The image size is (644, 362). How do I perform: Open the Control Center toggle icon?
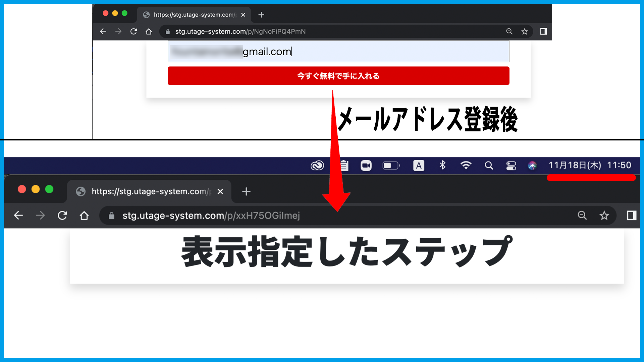click(x=511, y=166)
